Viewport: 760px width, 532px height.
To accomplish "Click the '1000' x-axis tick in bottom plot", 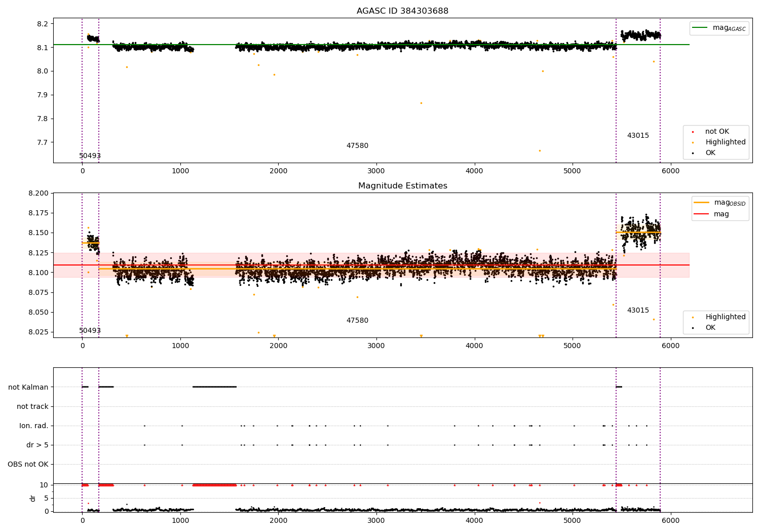I will point(180,521).
